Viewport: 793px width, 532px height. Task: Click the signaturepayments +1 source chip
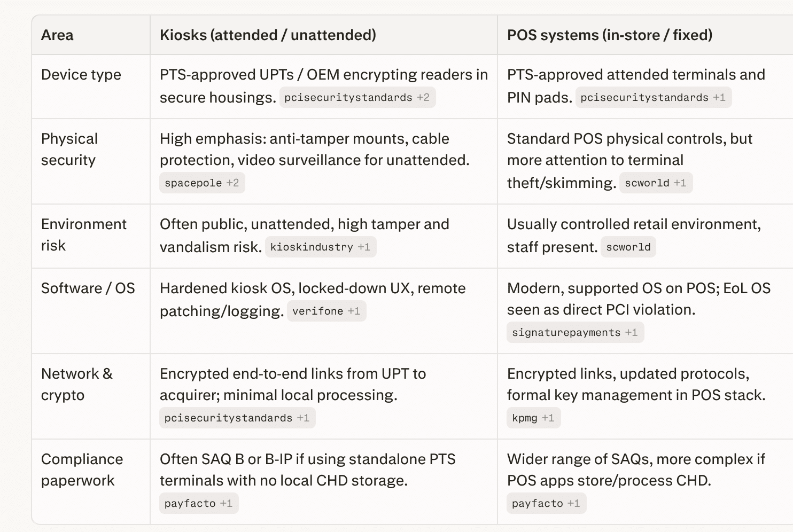tap(574, 332)
